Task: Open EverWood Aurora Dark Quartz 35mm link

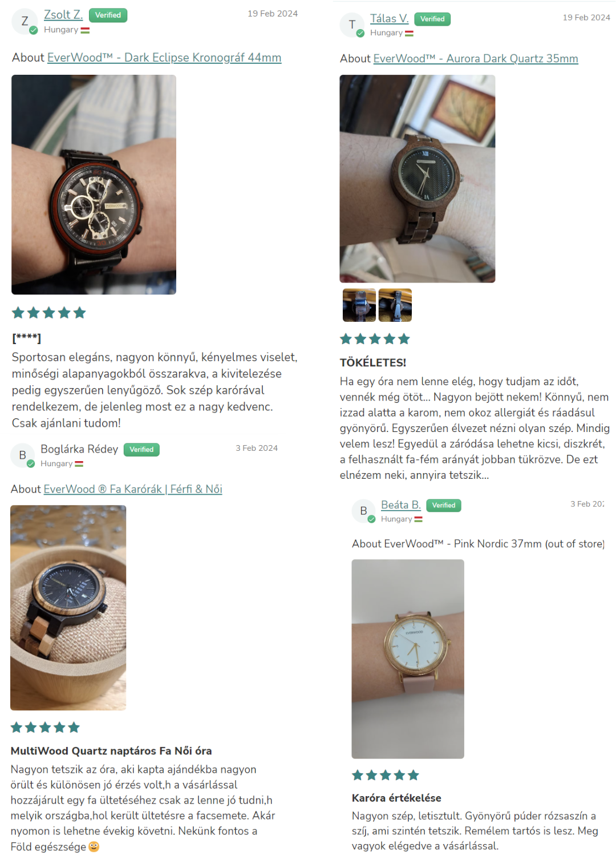Action: 476,59
